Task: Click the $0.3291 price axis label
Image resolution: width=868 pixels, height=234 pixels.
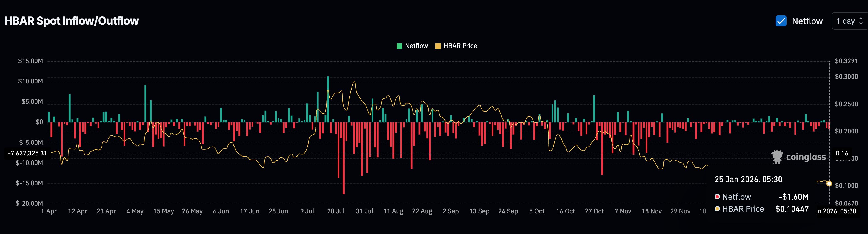Action: pos(846,61)
